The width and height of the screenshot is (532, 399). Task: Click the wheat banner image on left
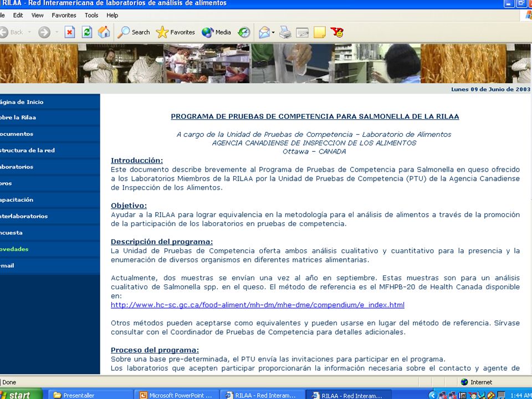click(38, 64)
